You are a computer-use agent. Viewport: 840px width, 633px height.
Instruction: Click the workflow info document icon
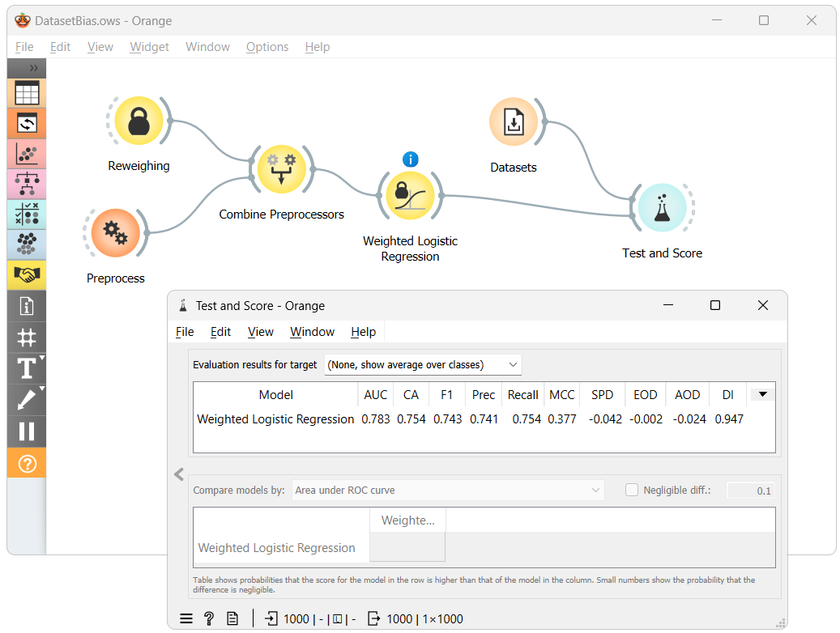(27, 306)
